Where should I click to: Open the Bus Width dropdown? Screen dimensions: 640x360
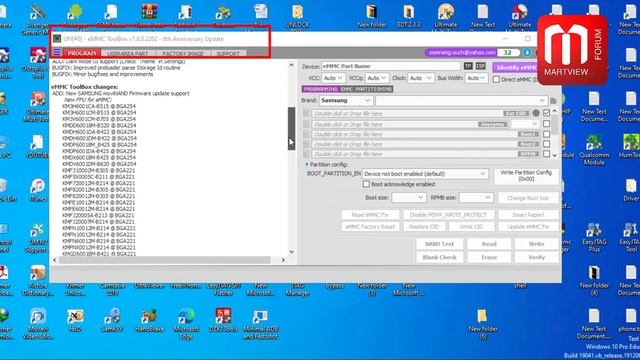[477, 78]
